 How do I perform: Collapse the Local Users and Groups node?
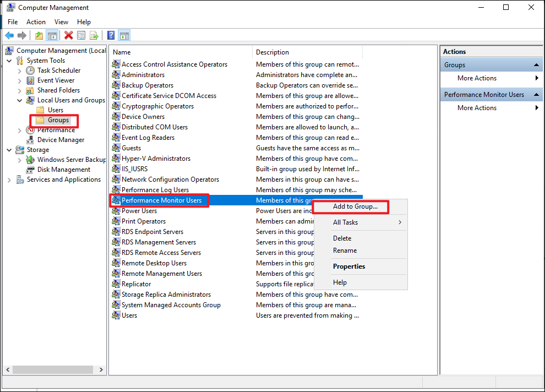click(19, 100)
